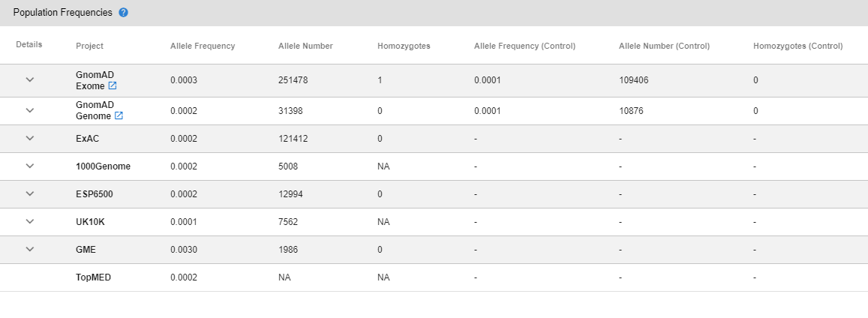Expand the 1000Genome row details

click(30, 166)
